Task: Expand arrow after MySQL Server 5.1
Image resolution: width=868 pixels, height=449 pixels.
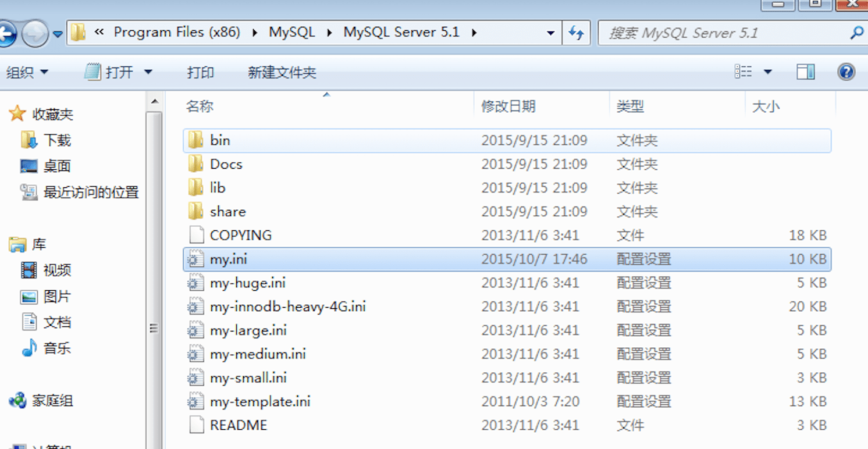Action: (474, 33)
